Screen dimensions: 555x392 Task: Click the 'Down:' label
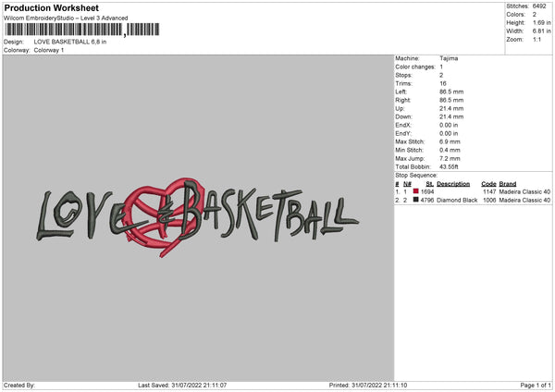[404, 116]
